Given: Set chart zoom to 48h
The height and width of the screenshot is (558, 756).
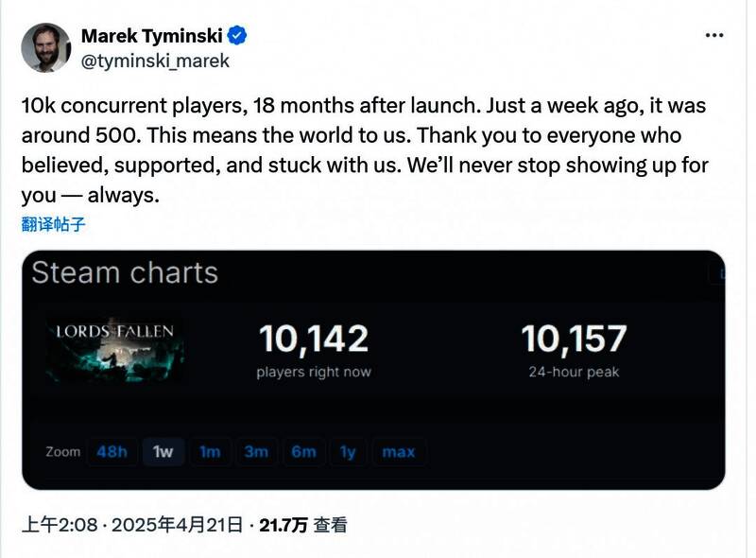Looking at the screenshot, I should click(112, 452).
